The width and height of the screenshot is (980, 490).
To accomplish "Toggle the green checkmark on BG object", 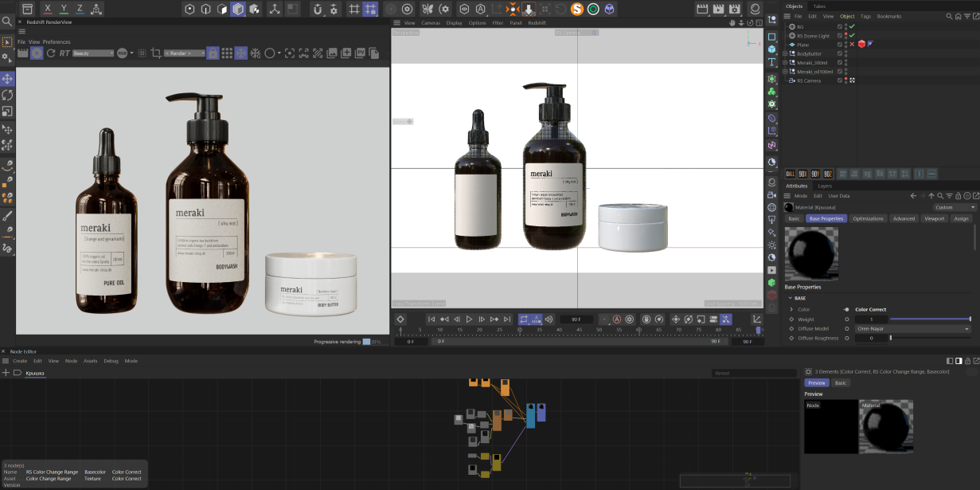I will coord(852,27).
